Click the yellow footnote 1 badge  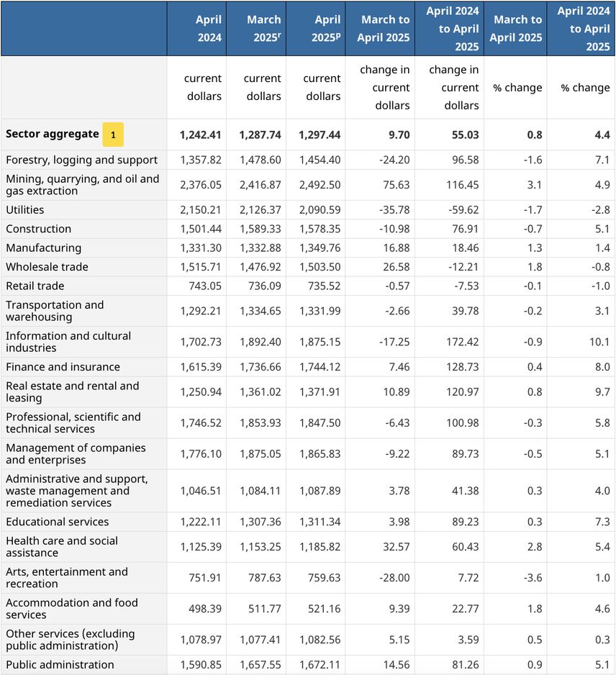coord(113,135)
